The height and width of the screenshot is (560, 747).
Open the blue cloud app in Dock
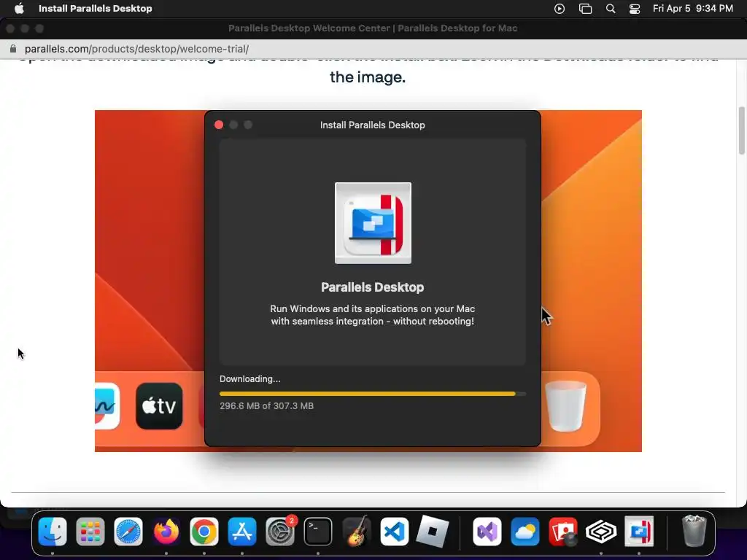pos(525,532)
